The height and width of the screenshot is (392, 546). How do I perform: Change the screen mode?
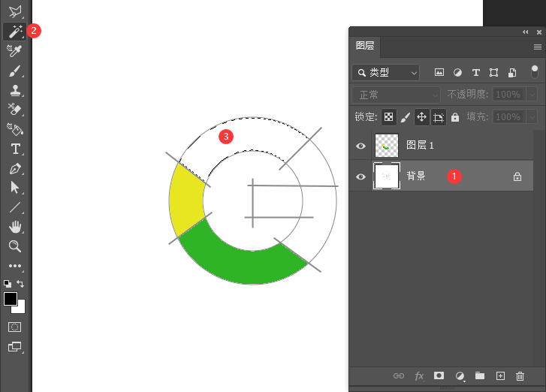point(14,347)
